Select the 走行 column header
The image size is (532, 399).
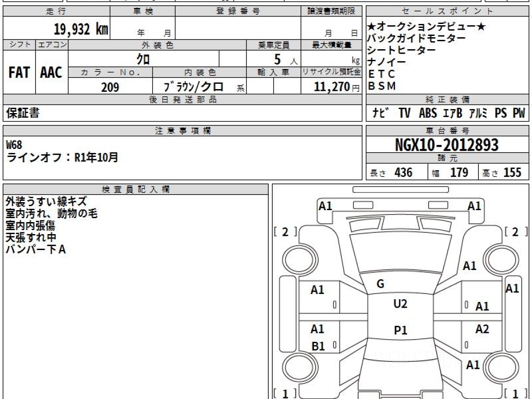click(56, 12)
